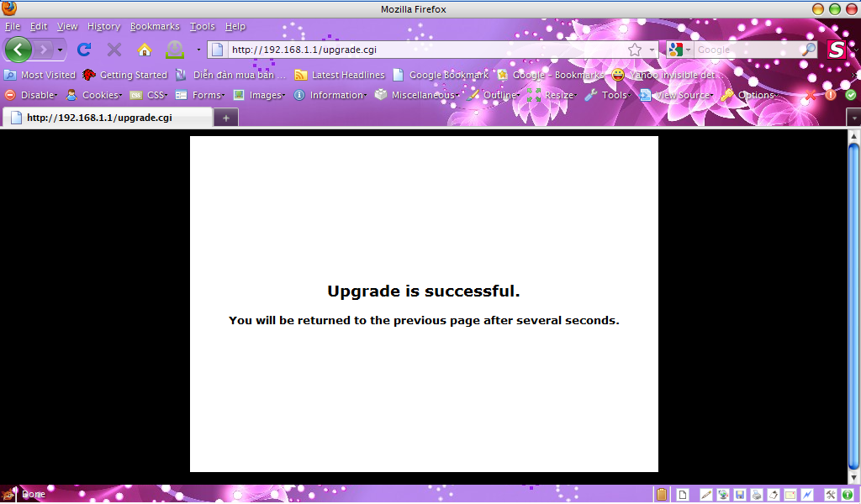This screenshot has width=861, height=504.
Task: Click the floppy disk save icon
Action: pyautogui.click(x=740, y=495)
